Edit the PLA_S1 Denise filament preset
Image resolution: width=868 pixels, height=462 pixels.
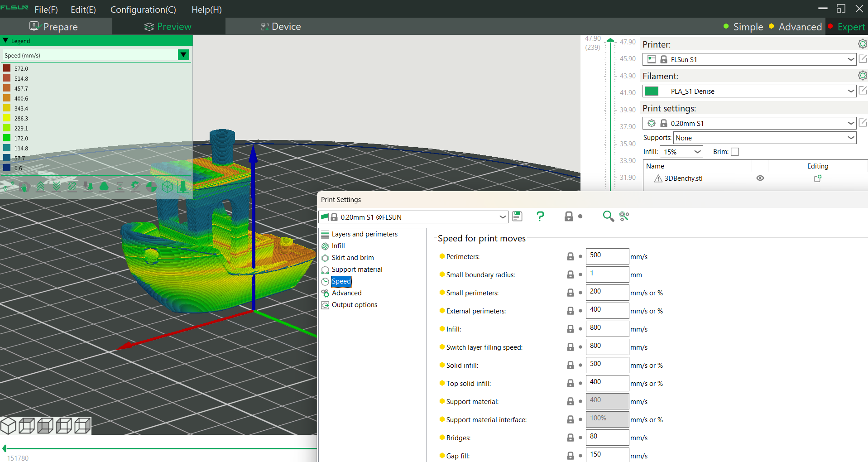pos(863,91)
